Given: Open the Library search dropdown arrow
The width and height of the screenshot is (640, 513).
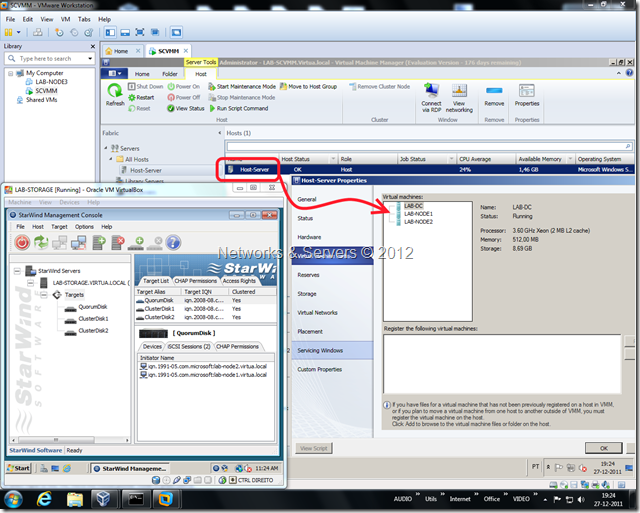Looking at the screenshot, I should (90, 59).
